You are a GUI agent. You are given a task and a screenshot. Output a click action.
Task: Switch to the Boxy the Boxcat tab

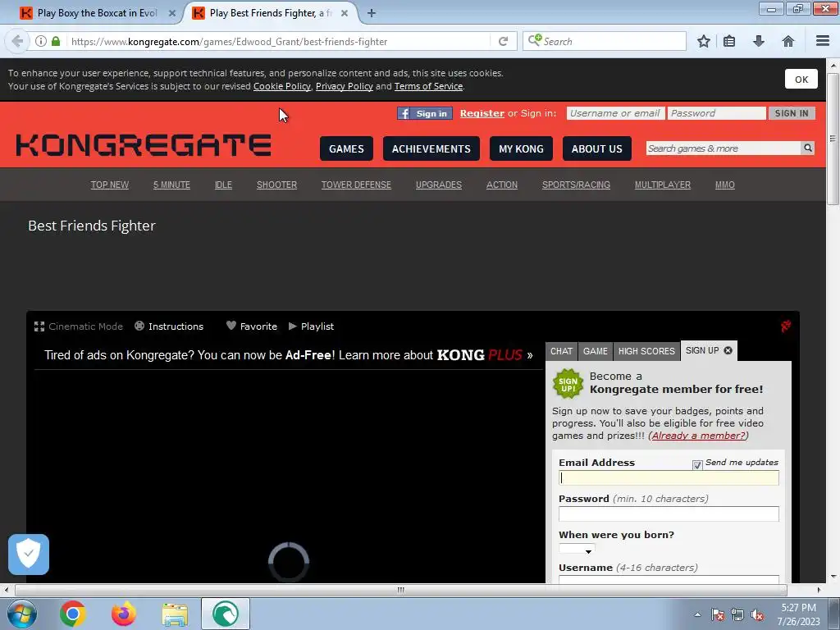97,13
